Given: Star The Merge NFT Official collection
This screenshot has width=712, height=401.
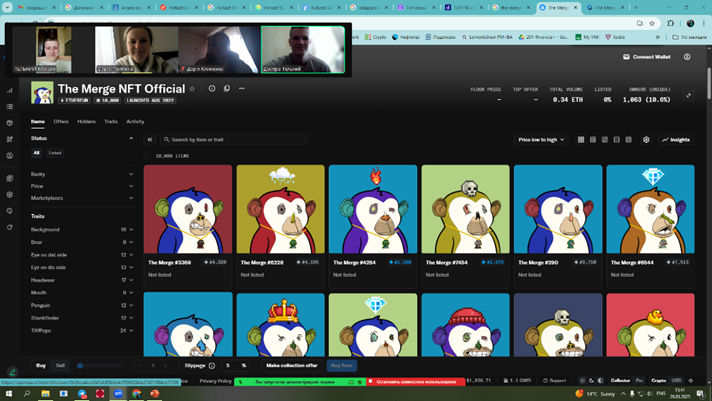Looking at the screenshot, I should click(x=192, y=89).
